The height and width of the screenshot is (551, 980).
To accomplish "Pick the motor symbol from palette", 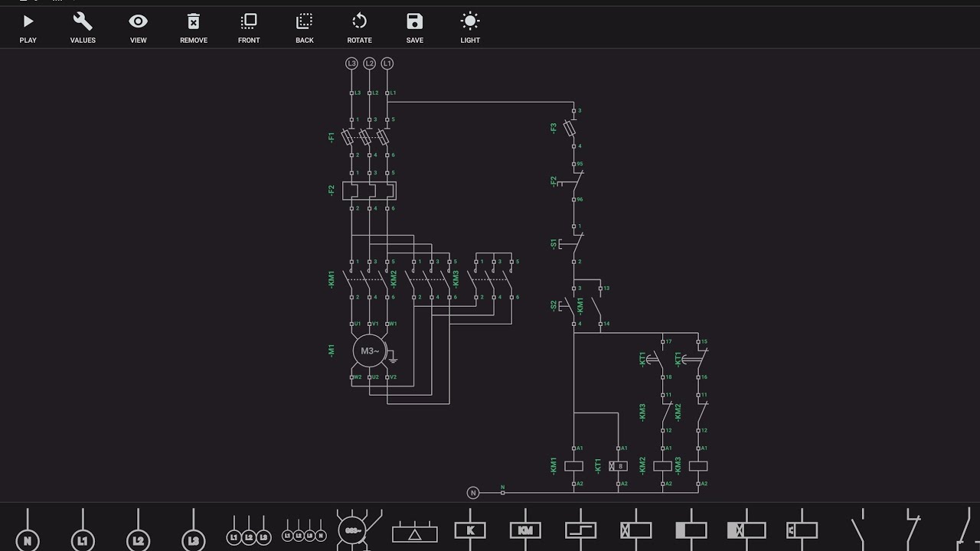I will click(x=359, y=529).
